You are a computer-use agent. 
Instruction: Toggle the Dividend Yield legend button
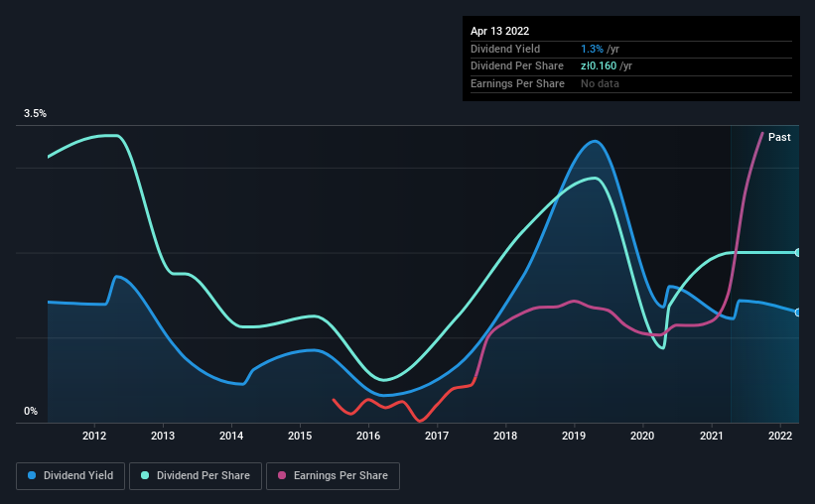tap(70, 476)
